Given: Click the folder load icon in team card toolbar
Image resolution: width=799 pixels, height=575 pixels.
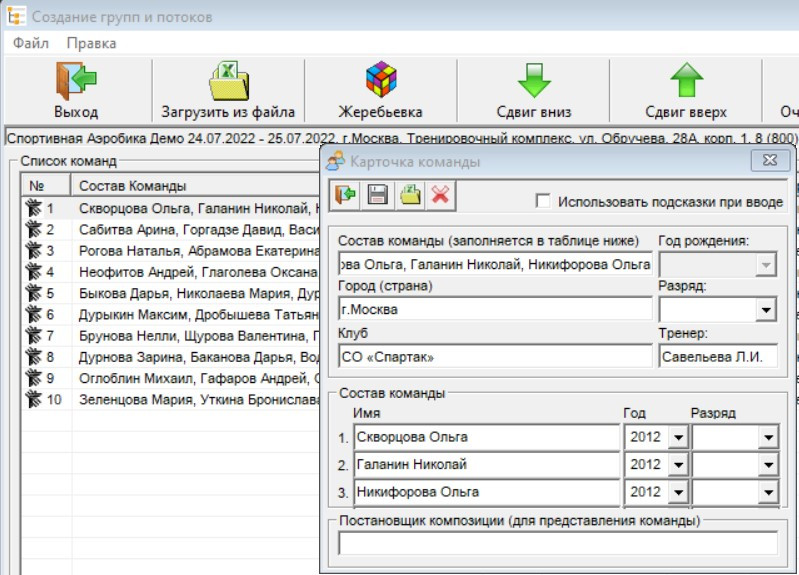Looking at the screenshot, I should (409, 195).
